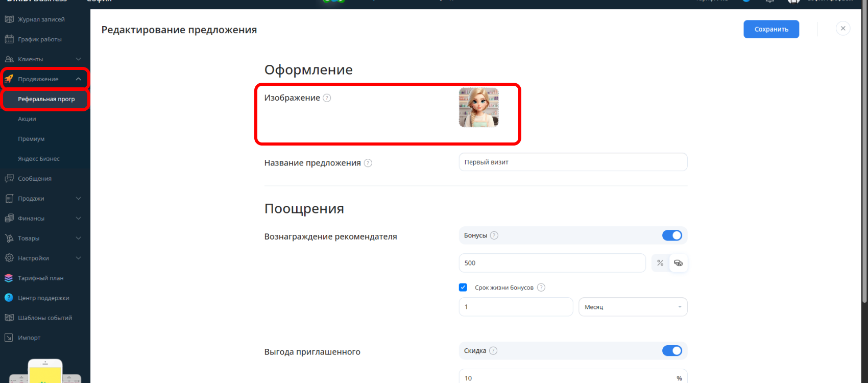
Task: Click the Сохранить button
Action: point(771,29)
